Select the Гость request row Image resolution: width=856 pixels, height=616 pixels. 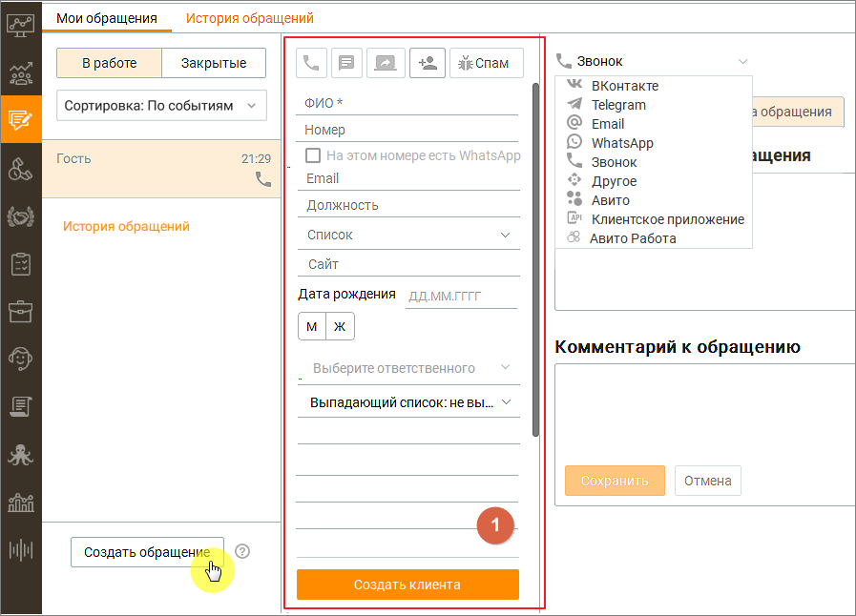[x=161, y=169]
